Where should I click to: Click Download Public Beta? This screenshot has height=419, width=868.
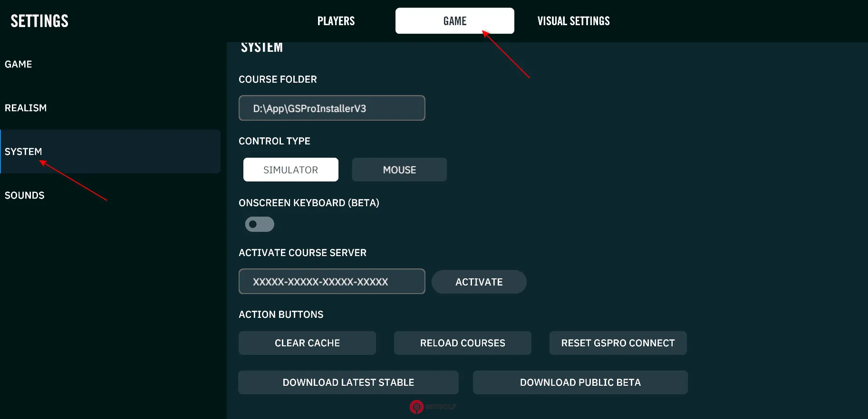(x=580, y=382)
